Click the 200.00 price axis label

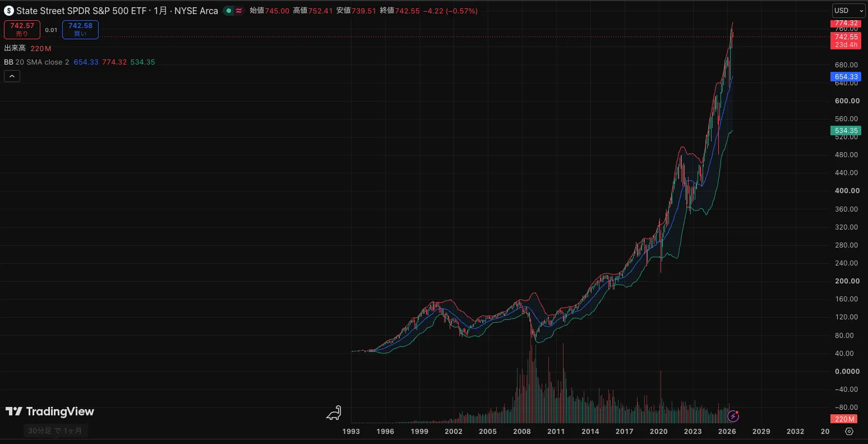tap(847, 281)
